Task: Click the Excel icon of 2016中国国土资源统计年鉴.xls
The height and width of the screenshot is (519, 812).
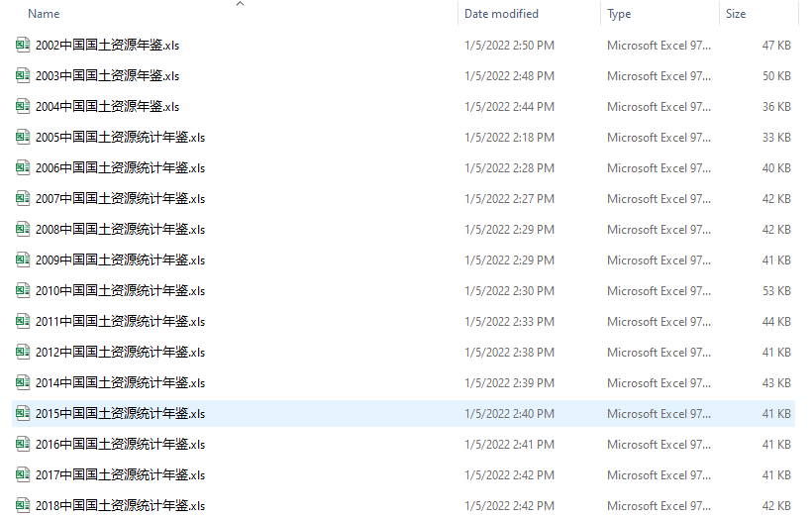Action: coord(22,444)
